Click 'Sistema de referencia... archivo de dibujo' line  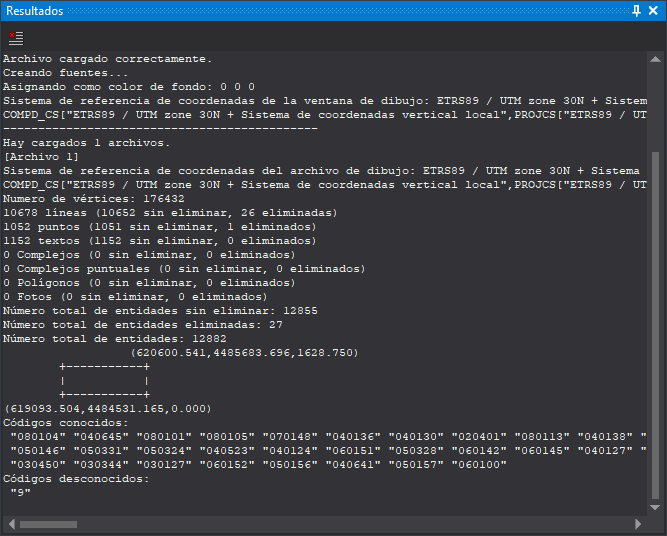[321, 171]
